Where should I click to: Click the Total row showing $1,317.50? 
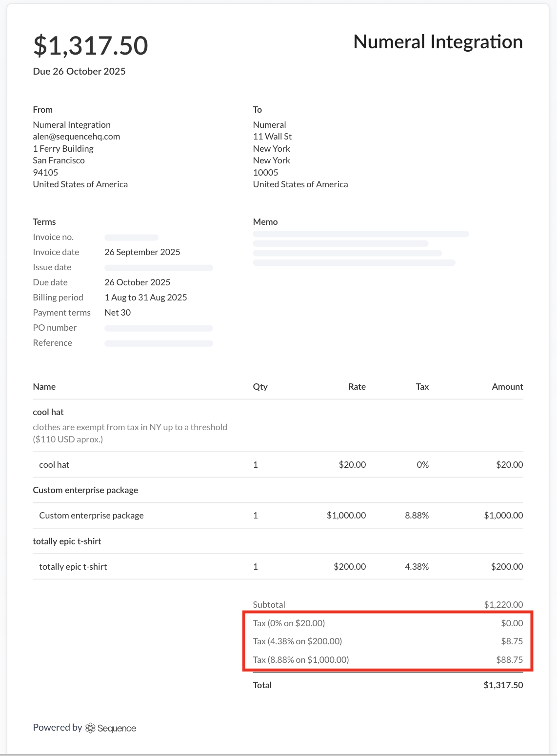(388, 685)
